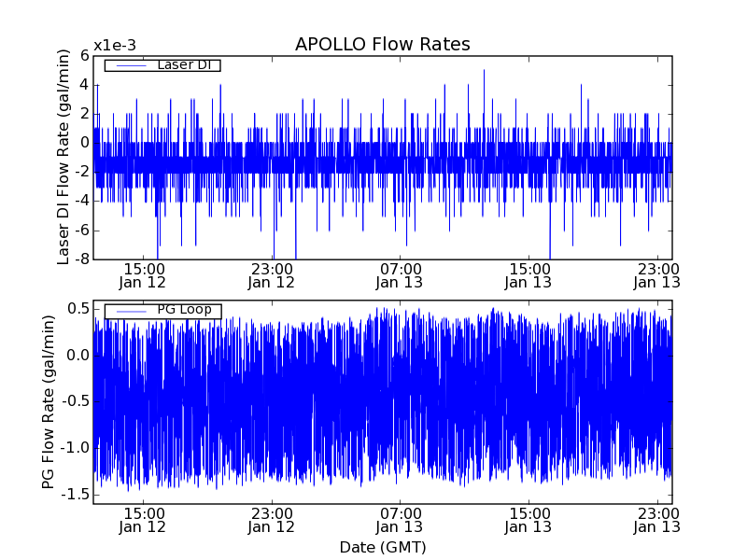The height and width of the screenshot is (560, 747).
Task: Click the "-4" tick on Laser DI axis
Action: (x=82, y=201)
